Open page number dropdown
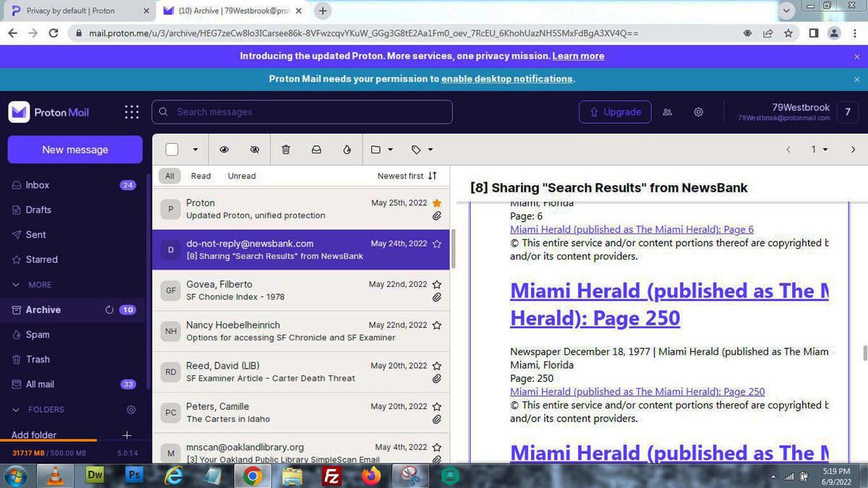 (x=820, y=150)
